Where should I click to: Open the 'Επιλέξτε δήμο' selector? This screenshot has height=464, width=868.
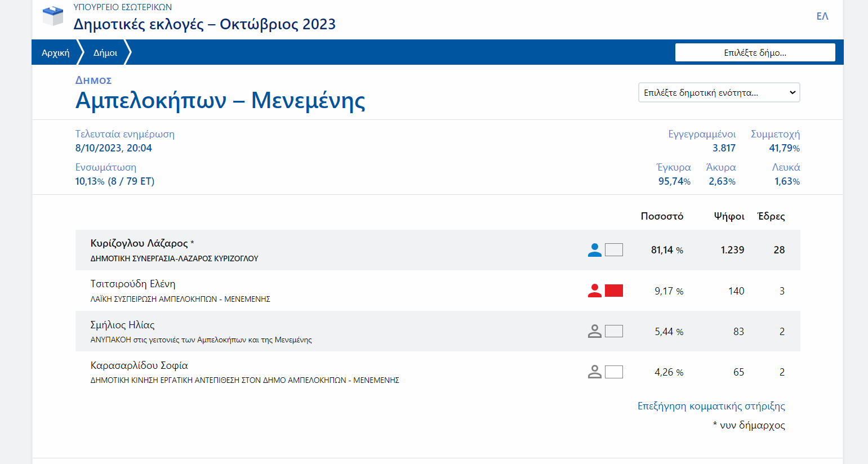[x=755, y=52]
